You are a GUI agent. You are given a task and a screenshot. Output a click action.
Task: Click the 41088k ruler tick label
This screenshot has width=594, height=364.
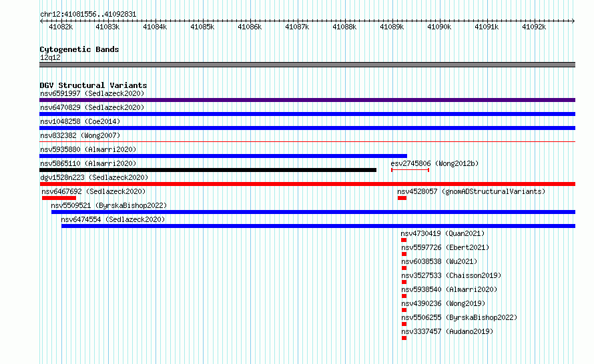[344, 27]
